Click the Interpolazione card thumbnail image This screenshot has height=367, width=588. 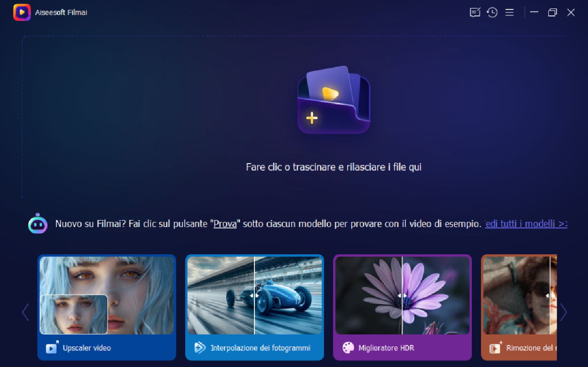[254, 295]
